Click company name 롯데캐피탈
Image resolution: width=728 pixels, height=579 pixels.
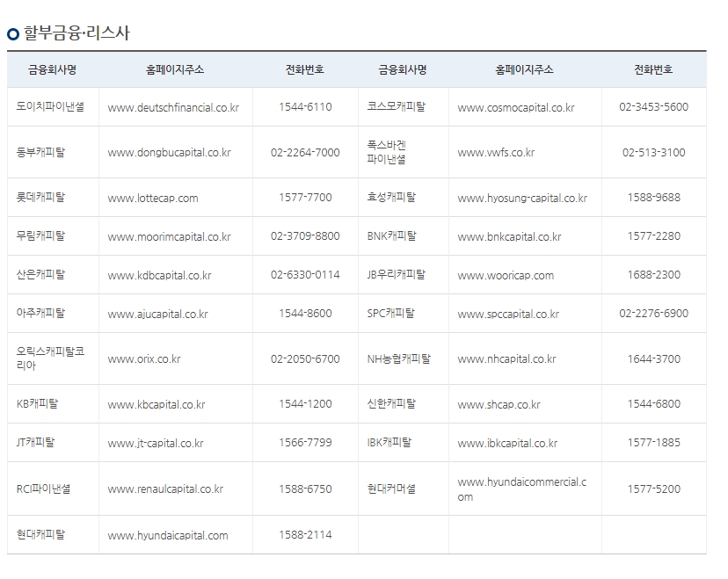[x=40, y=197]
